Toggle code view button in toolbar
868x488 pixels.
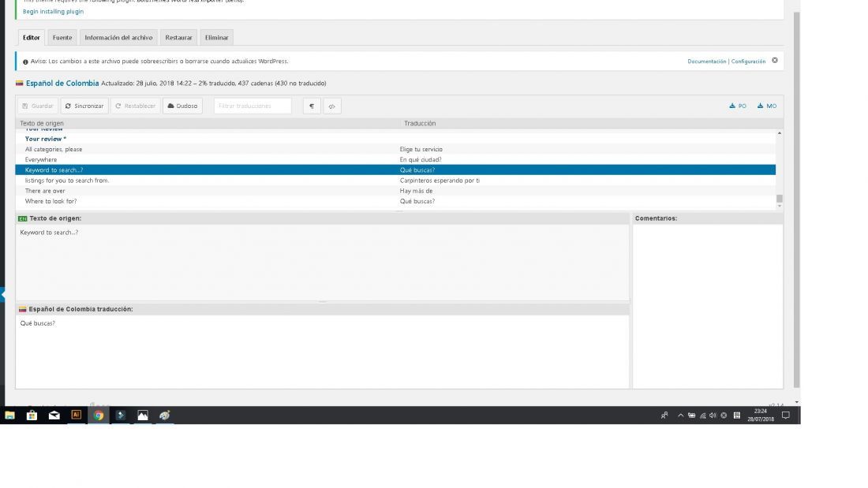[x=332, y=106]
